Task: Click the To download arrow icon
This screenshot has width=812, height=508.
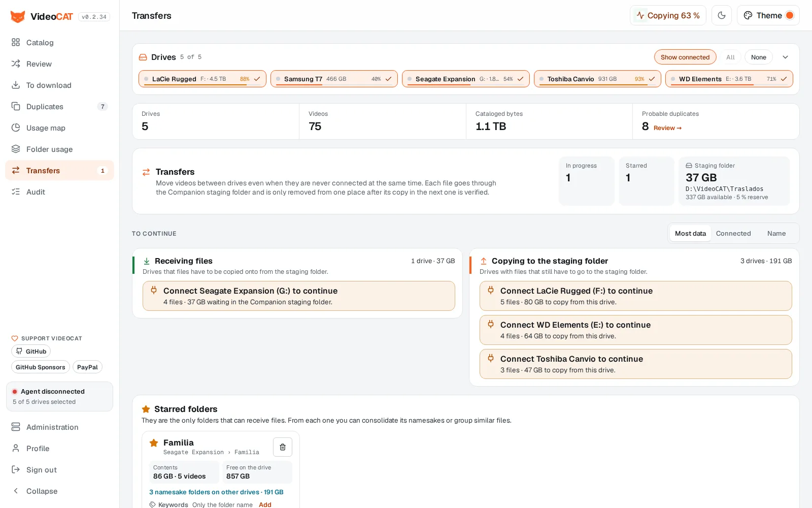Action: point(16,85)
